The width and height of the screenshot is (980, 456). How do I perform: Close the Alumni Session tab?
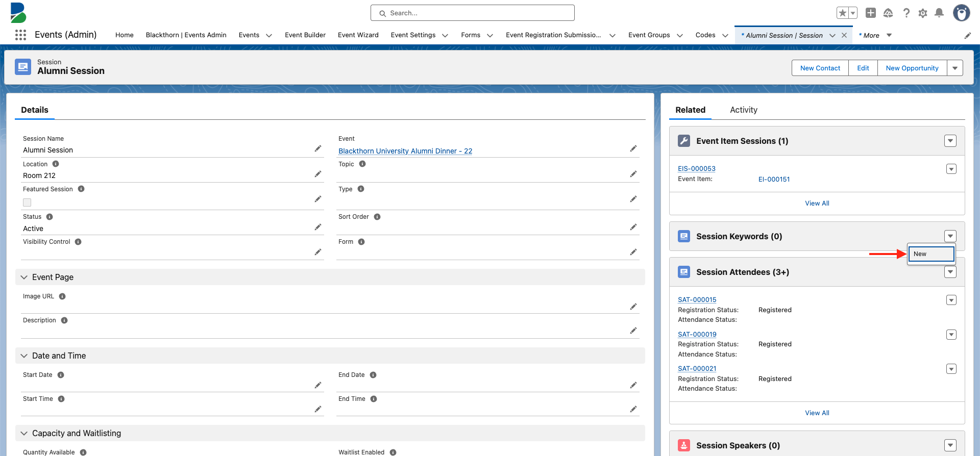coord(844,35)
